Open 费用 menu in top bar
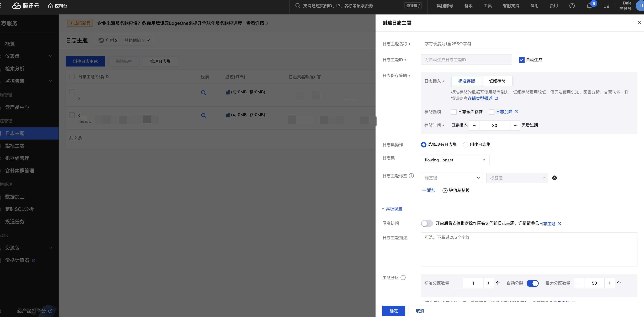 (553, 6)
